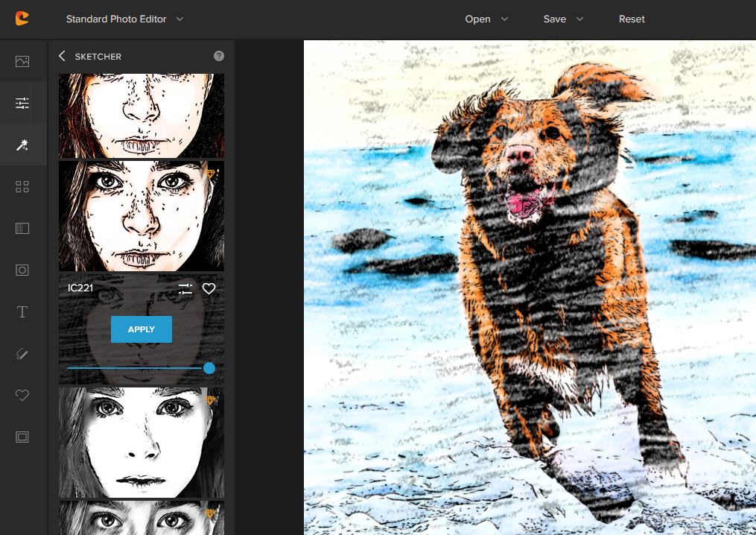Click Reset in the top bar
This screenshot has width=756, height=535.
click(632, 19)
